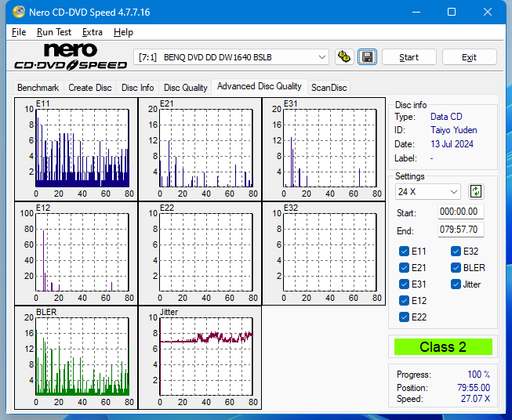Select the Advanced Disc Quality tab
Screen dimensions: 512x420
tap(260, 86)
